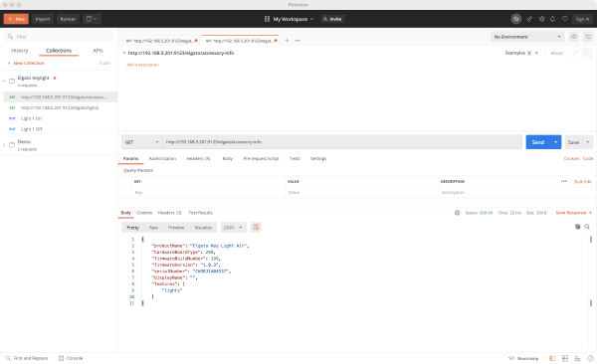
Task: Select the Light 1 Off request
Action: (x=32, y=129)
